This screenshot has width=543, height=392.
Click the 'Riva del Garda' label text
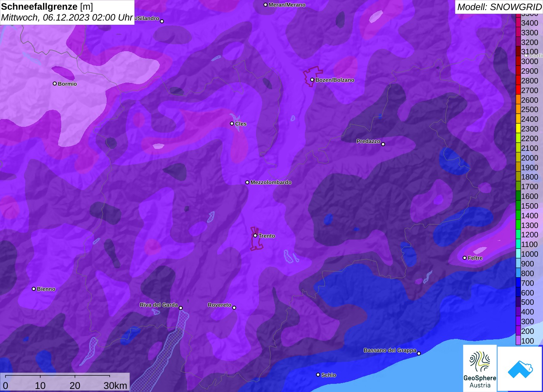[x=159, y=305]
